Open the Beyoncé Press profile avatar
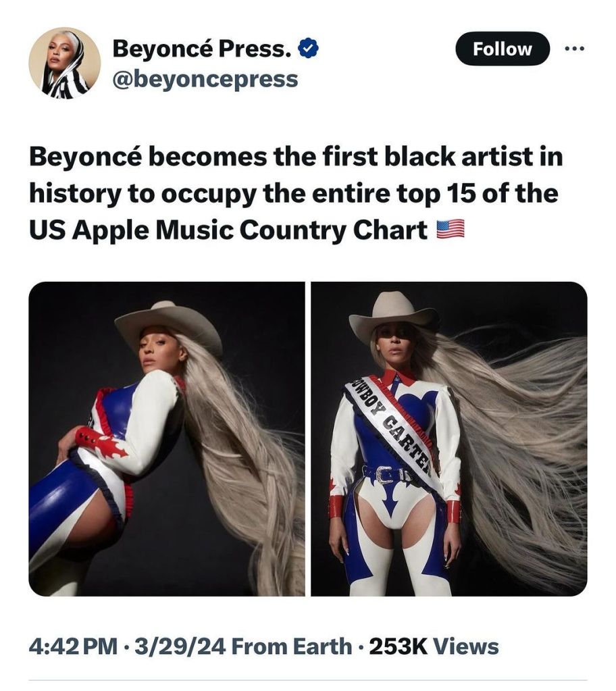The image size is (616, 691). tap(65, 63)
